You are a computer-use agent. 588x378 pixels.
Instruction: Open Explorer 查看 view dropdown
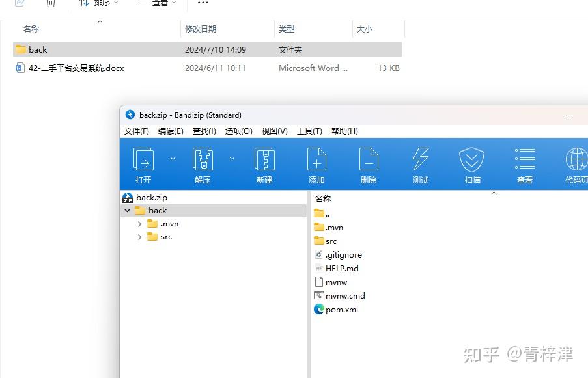tap(156, 3)
